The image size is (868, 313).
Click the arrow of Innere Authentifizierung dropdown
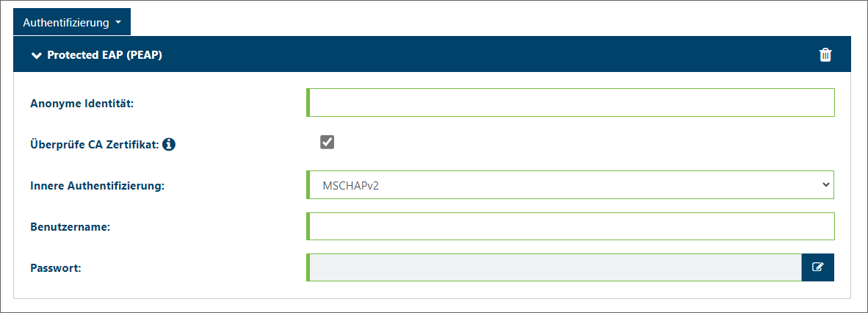coord(826,184)
